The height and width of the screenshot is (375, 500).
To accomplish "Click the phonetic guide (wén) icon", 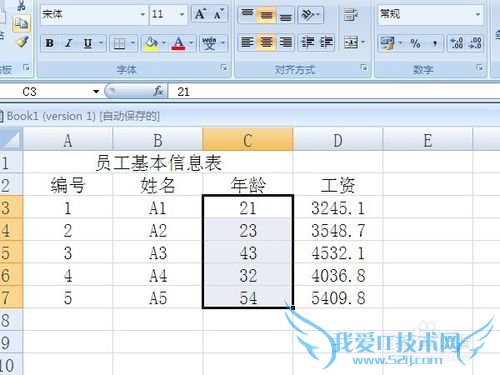I will pyautogui.click(x=209, y=43).
